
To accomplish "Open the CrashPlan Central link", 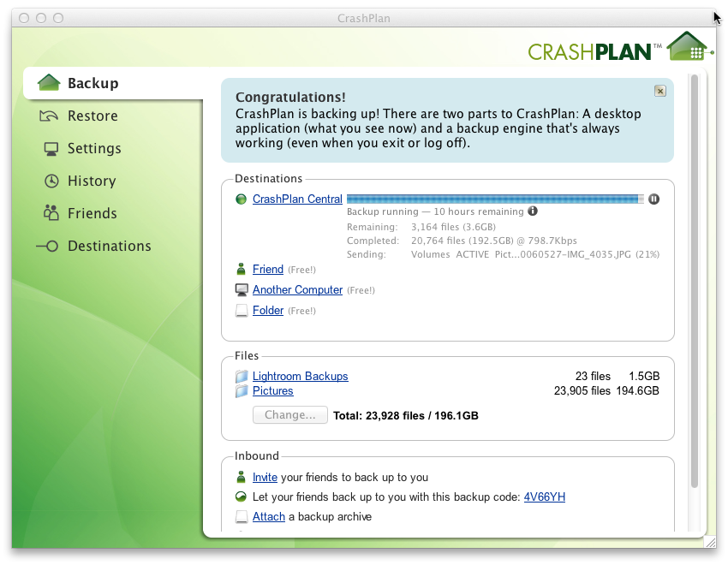I will (297, 199).
